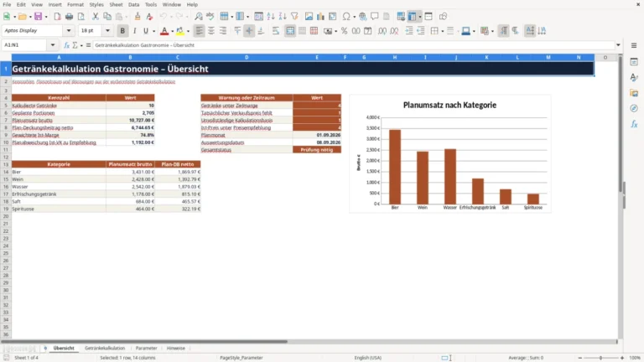The width and height of the screenshot is (644, 362).
Task: Open the Underline style dropdown arrow
Action: 153,31
